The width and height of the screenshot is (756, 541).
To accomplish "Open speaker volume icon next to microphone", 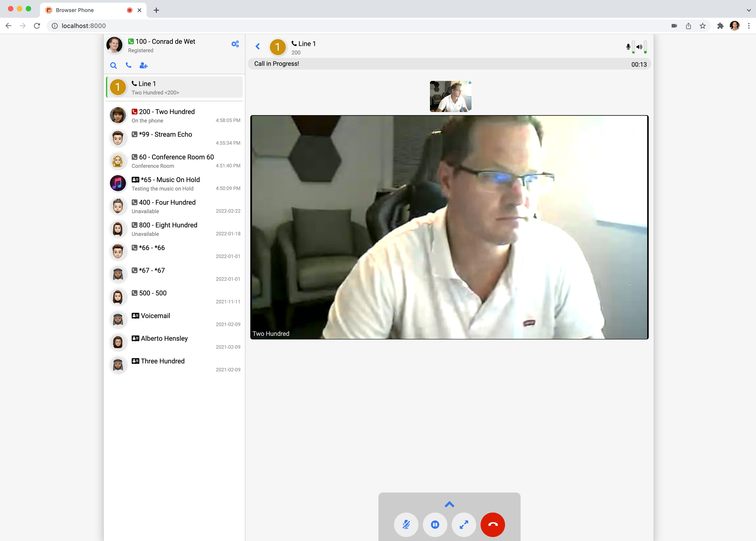I will [x=639, y=47].
